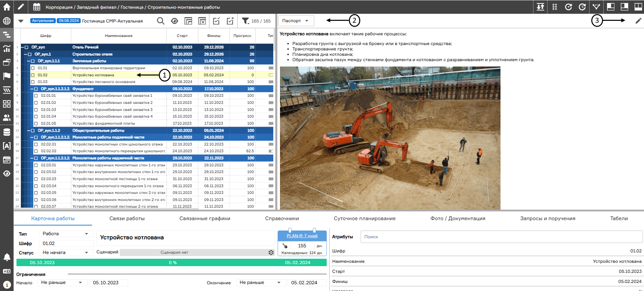Viewport: 644px width, 291px height.
Task: Check the box for row 02.03.04
Action: point(36,186)
